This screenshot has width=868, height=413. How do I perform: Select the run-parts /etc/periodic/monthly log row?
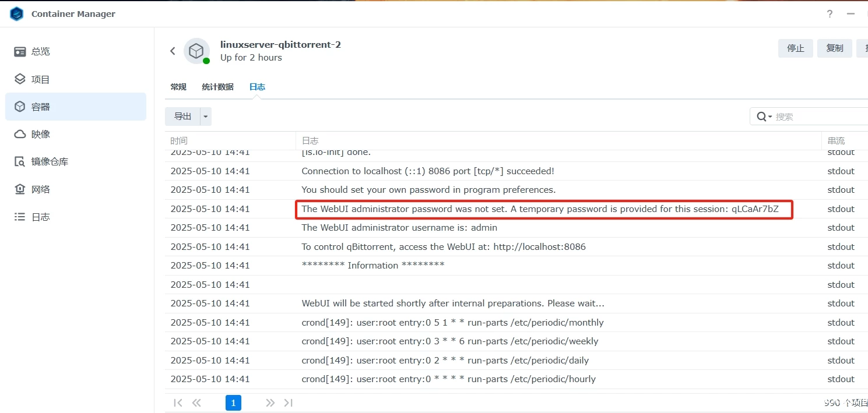[516, 323]
